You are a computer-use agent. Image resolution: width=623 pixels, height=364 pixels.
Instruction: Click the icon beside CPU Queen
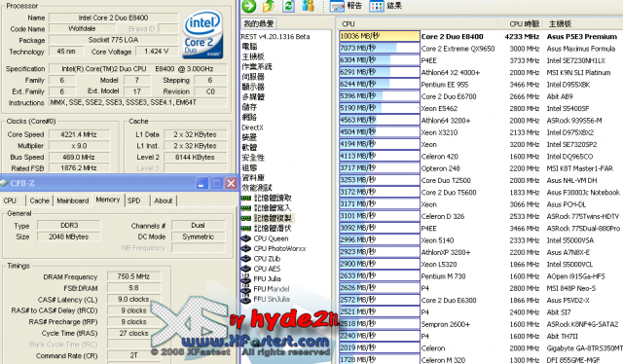click(x=246, y=238)
